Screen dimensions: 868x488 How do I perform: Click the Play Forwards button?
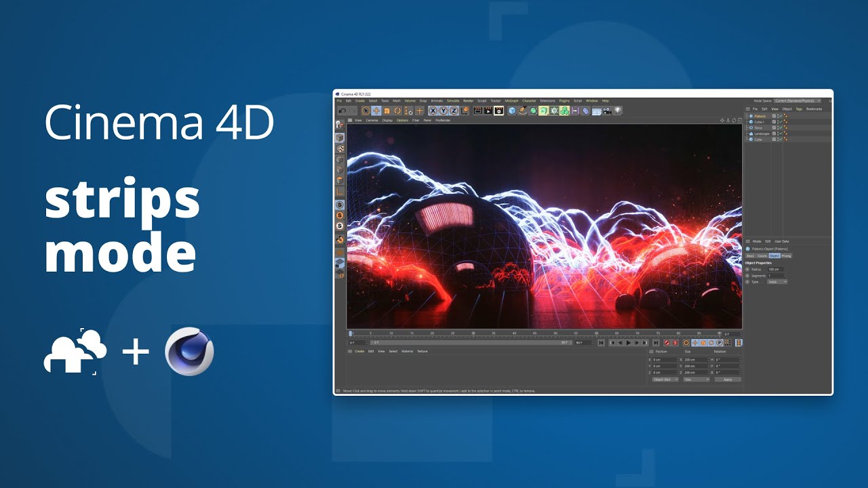click(x=629, y=343)
